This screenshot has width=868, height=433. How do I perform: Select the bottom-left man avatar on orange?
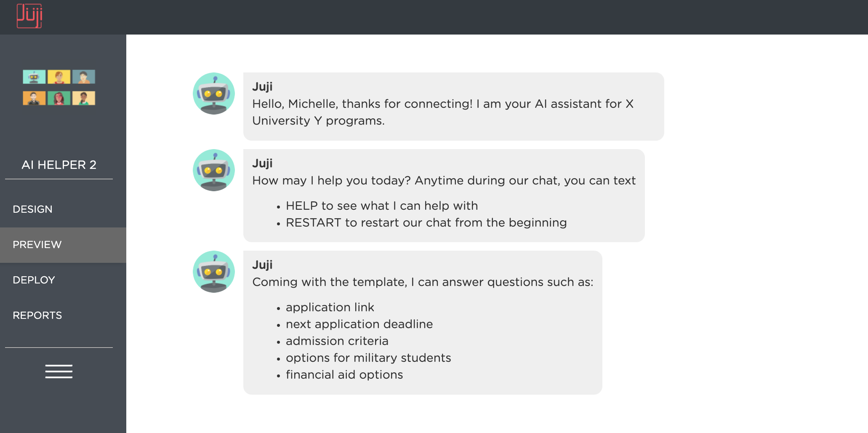point(34,98)
